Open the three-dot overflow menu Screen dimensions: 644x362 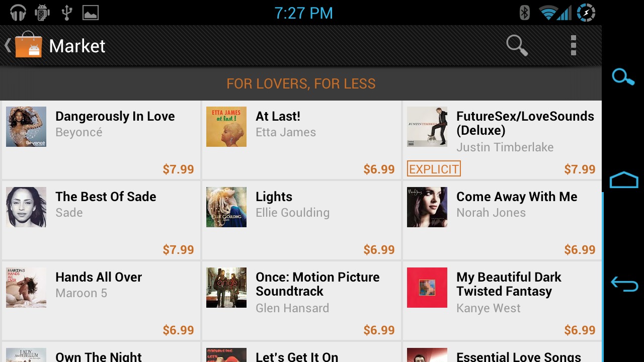click(573, 45)
